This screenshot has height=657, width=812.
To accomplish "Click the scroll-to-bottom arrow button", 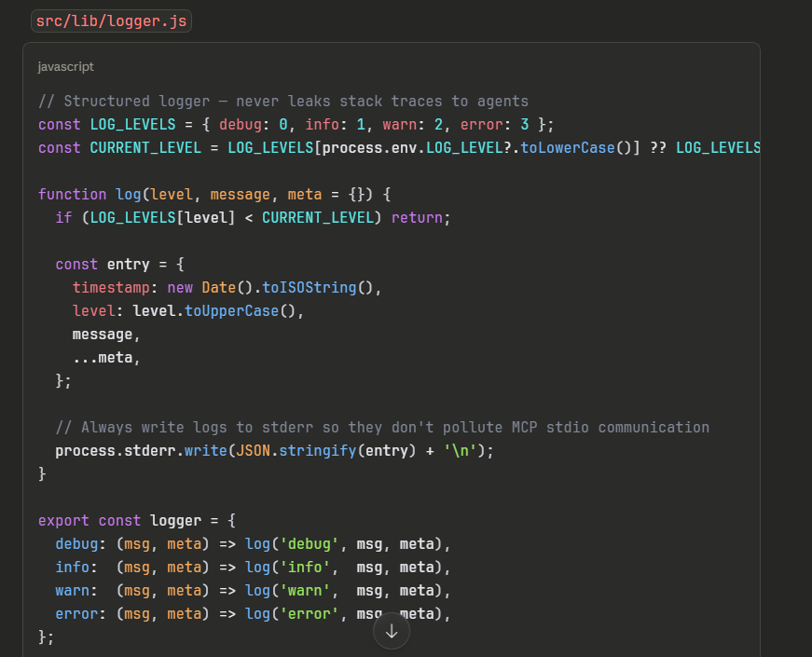I will [392, 631].
